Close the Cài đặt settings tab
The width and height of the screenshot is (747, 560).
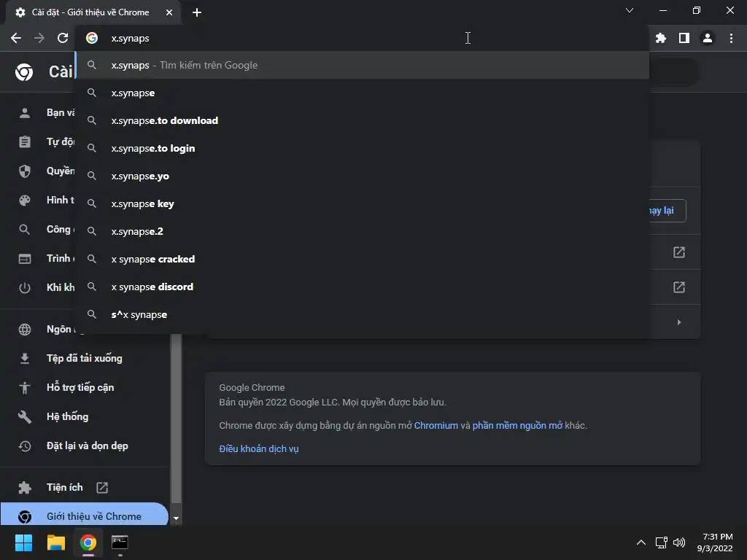click(x=169, y=12)
